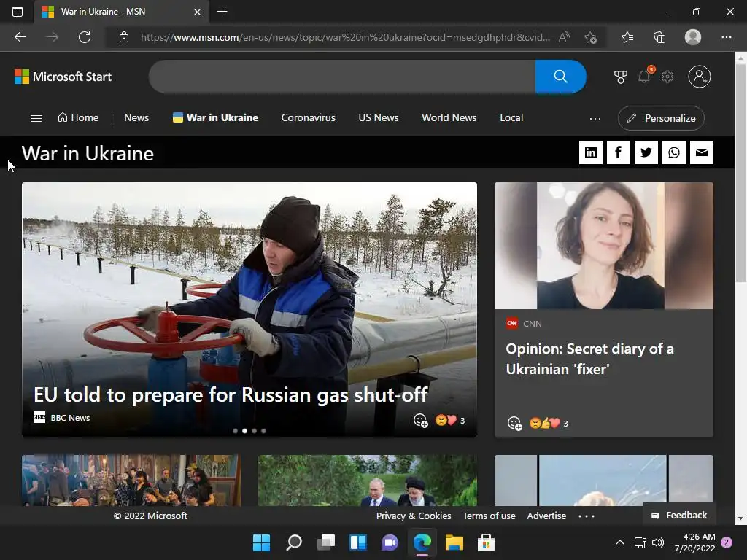Image resolution: width=747 pixels, height=560 pixels.
Task: Open MSN page settings gear
Action: pos(667,77)
